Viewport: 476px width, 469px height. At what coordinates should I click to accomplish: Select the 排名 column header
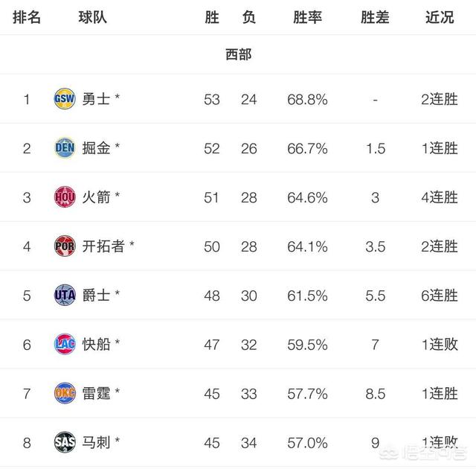[27, 17]
